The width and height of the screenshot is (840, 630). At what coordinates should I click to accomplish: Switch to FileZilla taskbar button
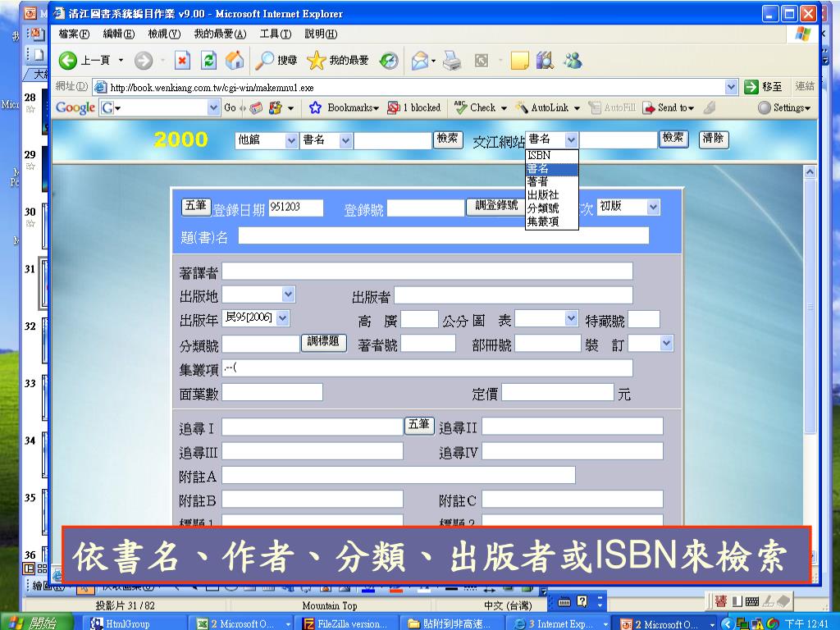pyautogui.click(x=345, y=623)
